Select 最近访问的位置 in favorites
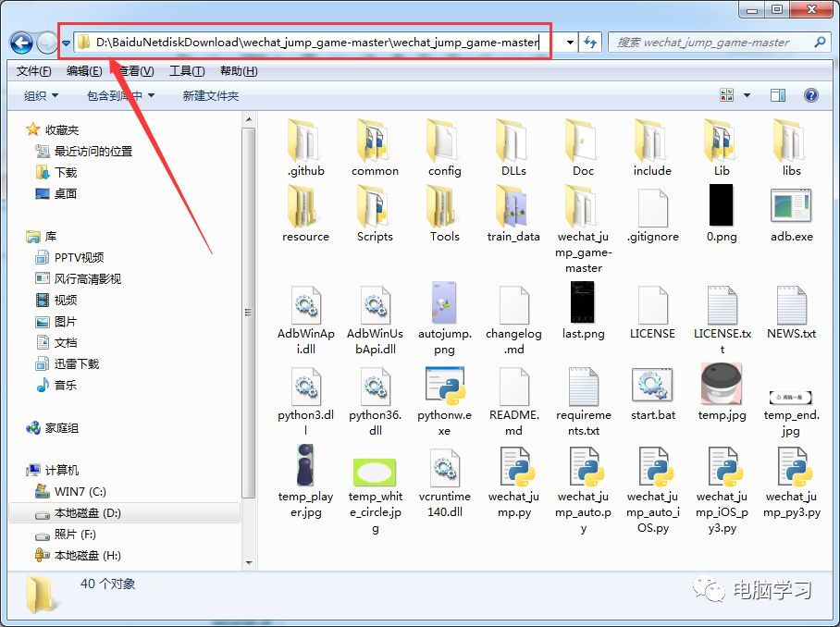 pyautogui.click(x=83, y=152)
